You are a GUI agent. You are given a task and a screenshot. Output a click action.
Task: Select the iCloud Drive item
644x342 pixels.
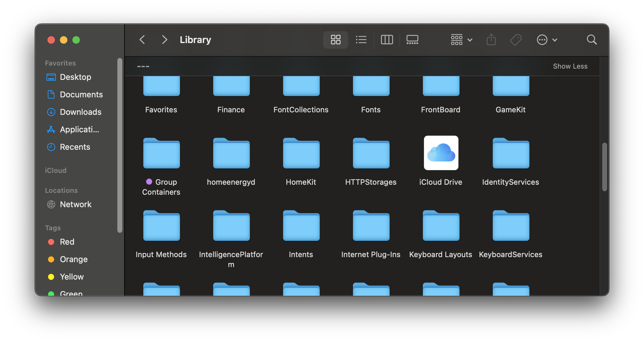point(441,153)
